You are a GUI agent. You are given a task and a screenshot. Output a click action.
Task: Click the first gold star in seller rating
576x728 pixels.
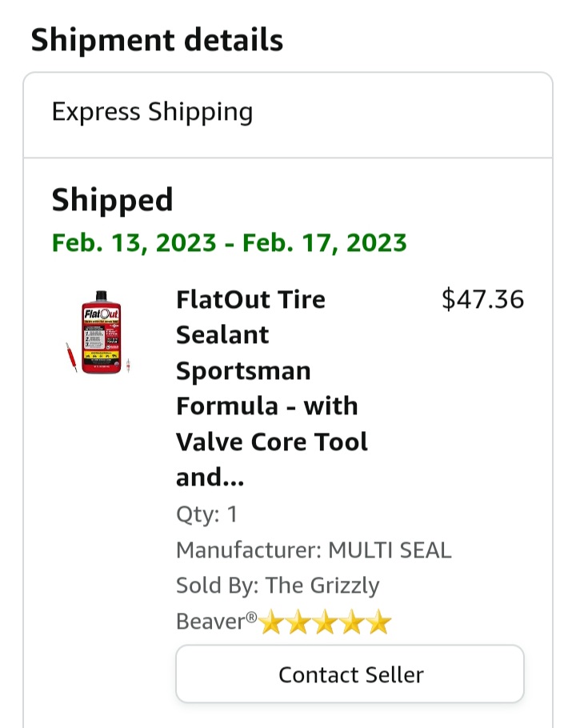[270, 622]
